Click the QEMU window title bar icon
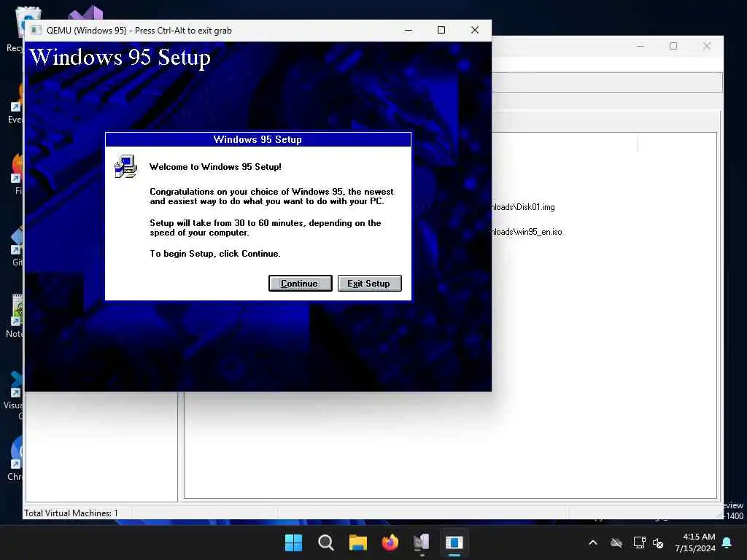The height and width of the screenshot is (560, 747). [36, 30]
